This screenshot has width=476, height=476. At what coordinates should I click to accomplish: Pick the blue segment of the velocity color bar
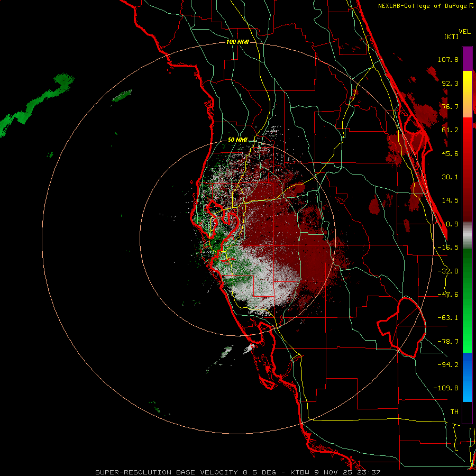pyautogui.click(x=467, y=377)
